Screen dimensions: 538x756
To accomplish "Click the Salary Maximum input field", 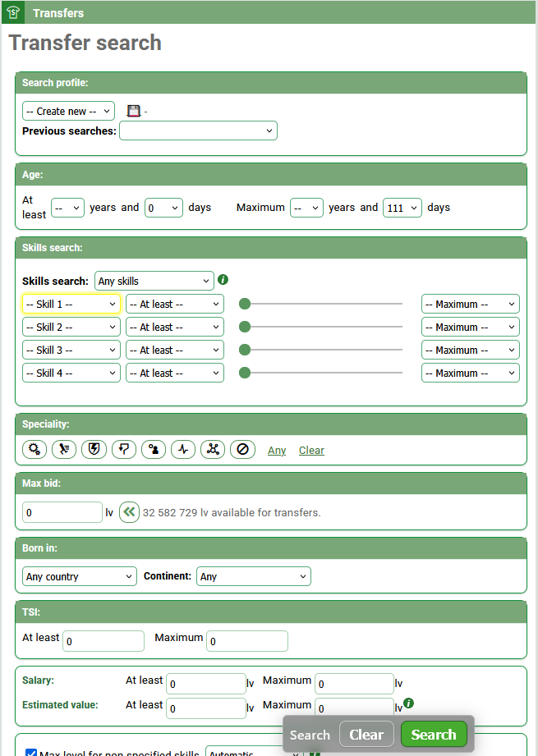I will [355, 684].
